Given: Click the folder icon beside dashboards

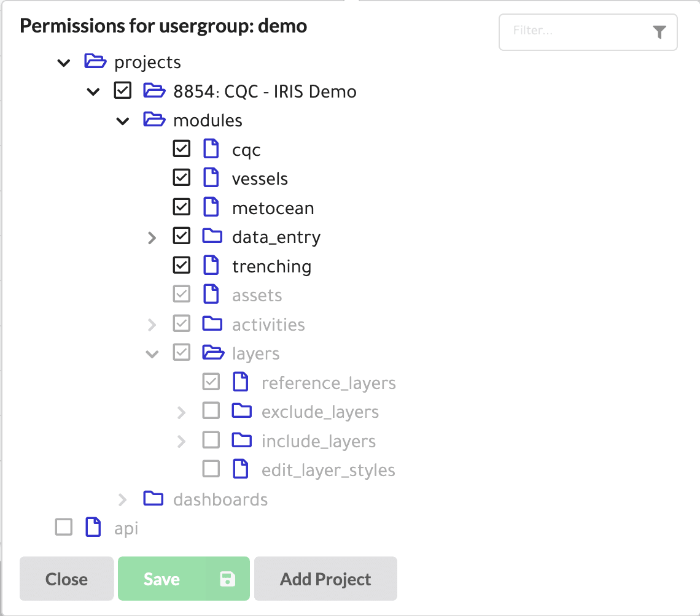Looking at the screenshot, I should [x=153, y=498].
